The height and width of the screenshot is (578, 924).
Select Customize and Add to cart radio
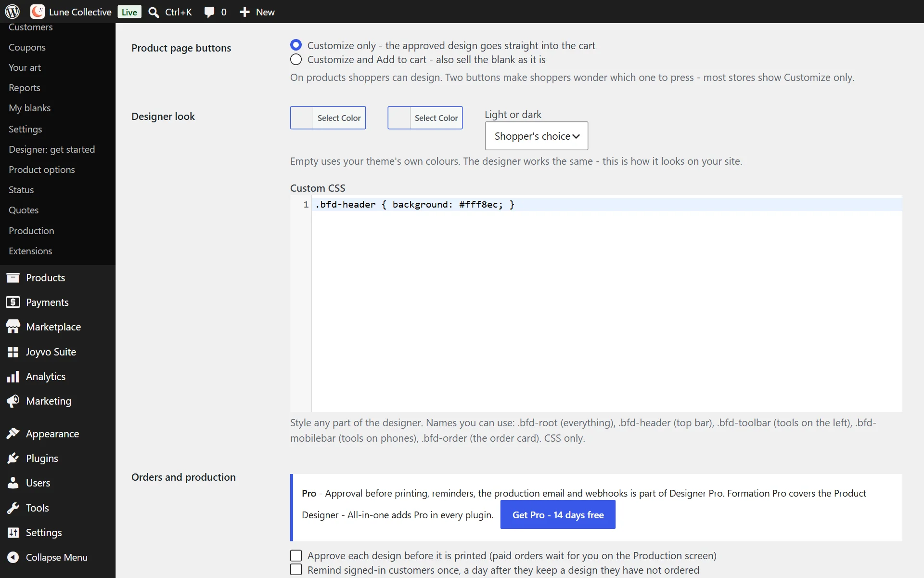click(x=296, y=59)
